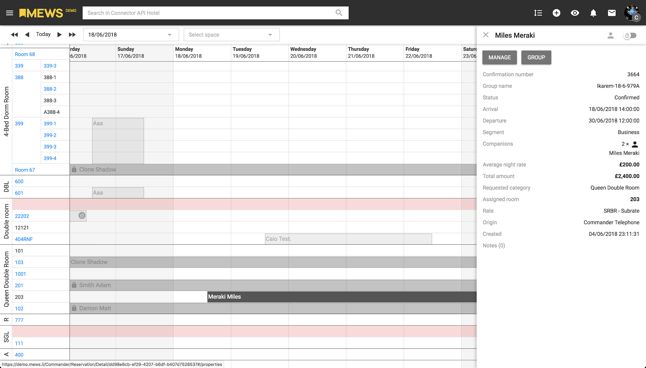This screenshot has width=646, height=368.
Task: Open the user avatar account menu
Action: tap(632, 13)
